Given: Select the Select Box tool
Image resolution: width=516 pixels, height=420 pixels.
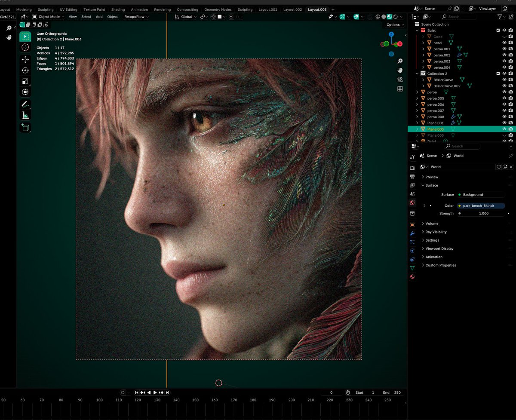Looking at the screenshot, I should 25,37.
